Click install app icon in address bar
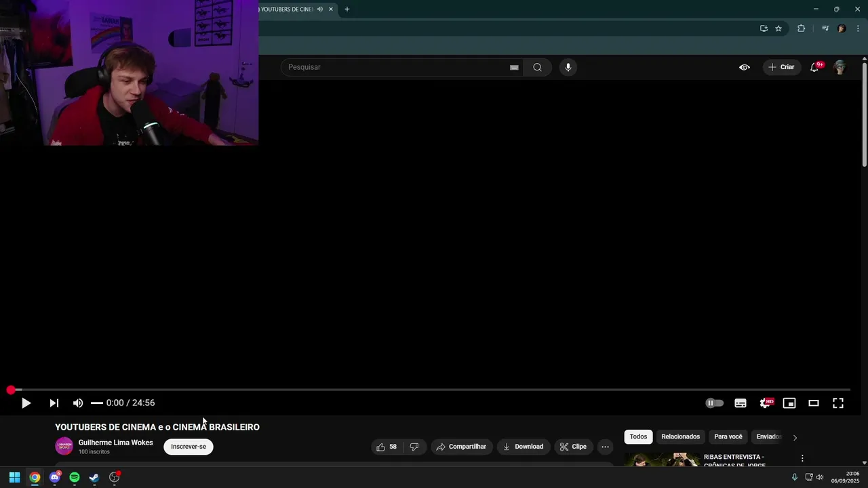This screenshot has width=868, height=488. pyautogui.click(x=764, y=28)
